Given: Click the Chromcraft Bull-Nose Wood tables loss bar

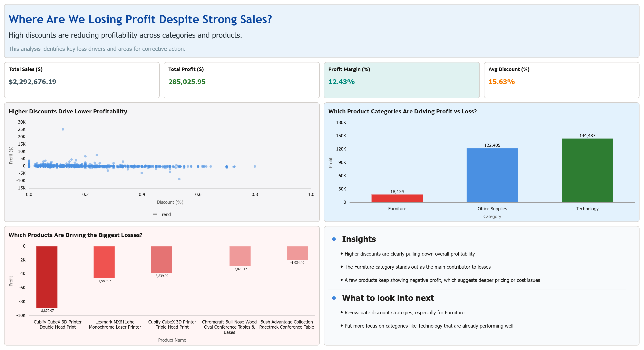Looking at the screenshot, I should coord(240,256).
